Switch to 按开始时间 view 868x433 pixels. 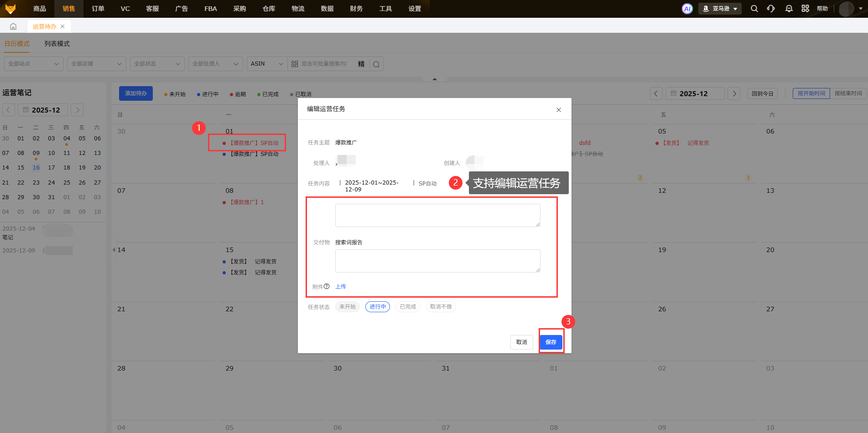click(811, 93)
